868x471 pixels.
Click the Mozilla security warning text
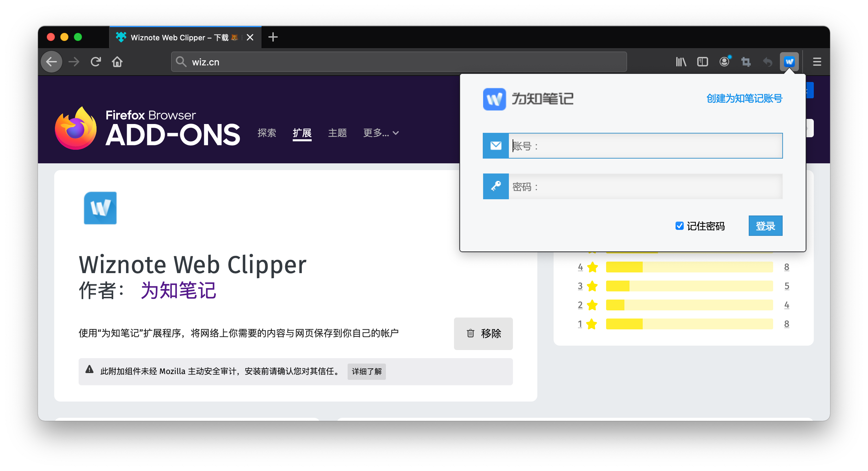tap(221, 371)
